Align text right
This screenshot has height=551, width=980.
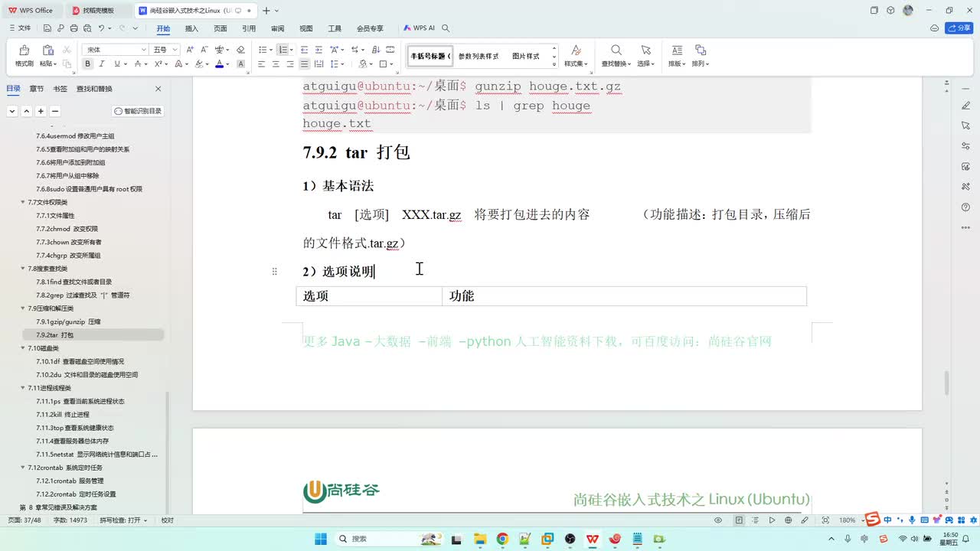coord(290,64)
